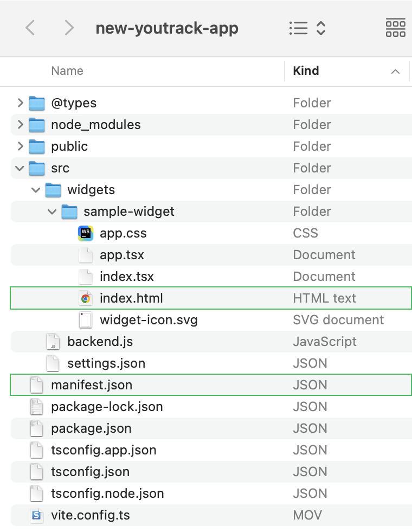Select the backend.js JavaScript file icon
The width and height of the screenshot is (412, 532).
pyautogui.click(x=53, y=342)
